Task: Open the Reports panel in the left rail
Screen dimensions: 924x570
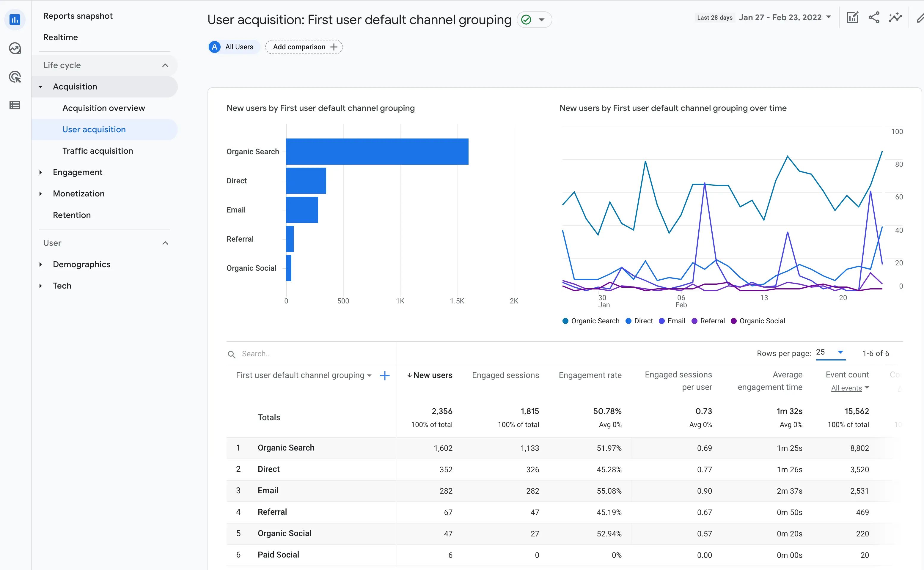Action: 15,19
